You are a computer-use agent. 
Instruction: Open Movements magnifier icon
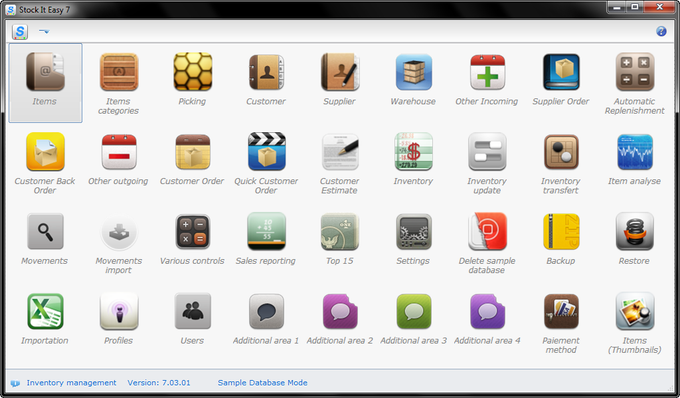pyautogui.click(x=45, y=232)
